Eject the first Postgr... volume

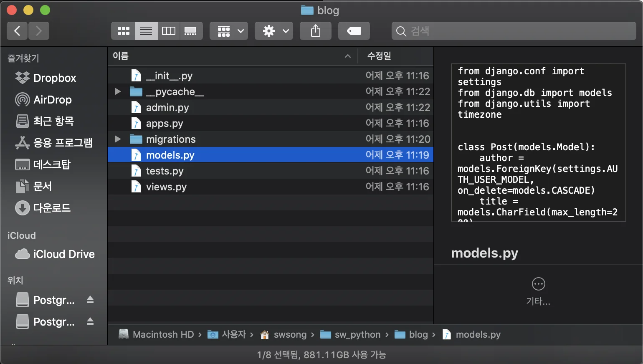click(90, 300)
